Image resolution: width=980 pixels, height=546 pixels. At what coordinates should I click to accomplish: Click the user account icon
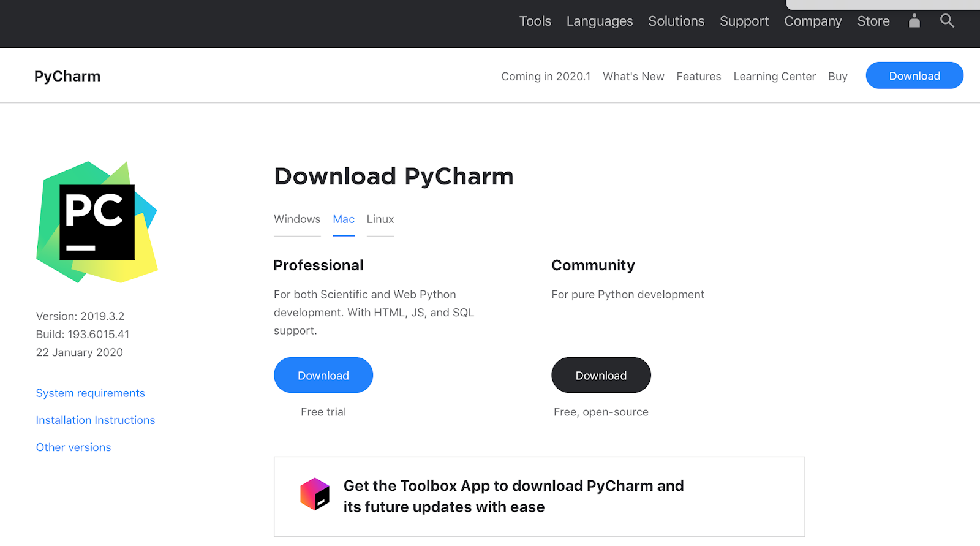click(x=914, y=20)
